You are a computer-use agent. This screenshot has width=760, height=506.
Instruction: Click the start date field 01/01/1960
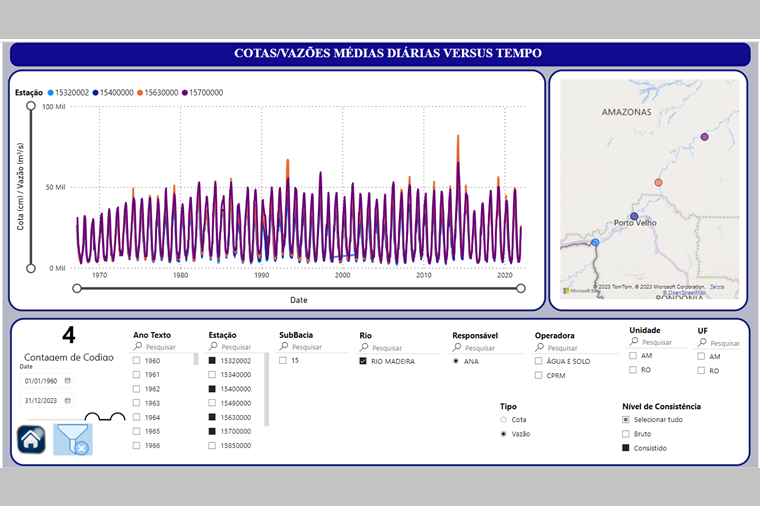coord(42,381)
